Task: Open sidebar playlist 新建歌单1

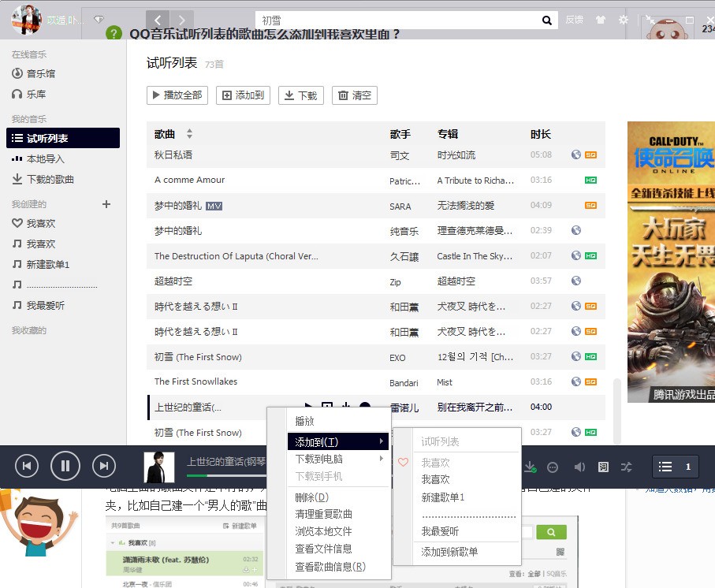Action: (41, 264)
